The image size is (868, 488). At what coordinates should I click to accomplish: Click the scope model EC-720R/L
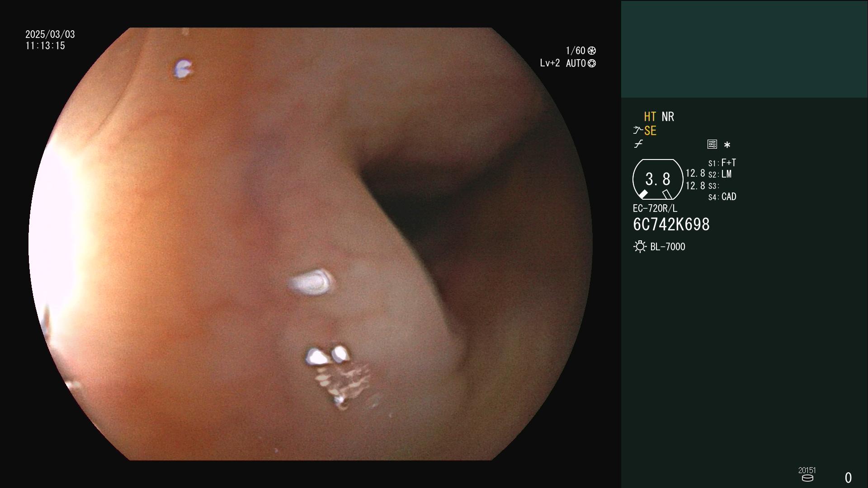tap(655, 208)
